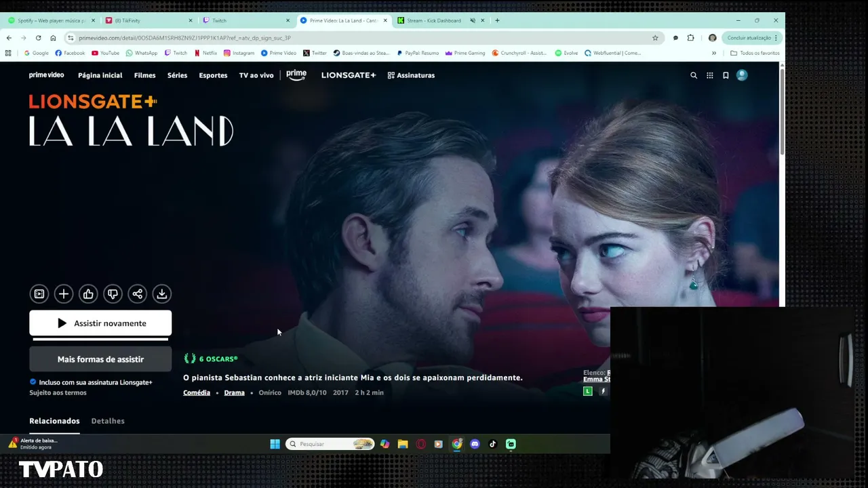The image size is (868, 488).
Task: Open the Copilot taskbar icon
Action: [x=385, y=444]
